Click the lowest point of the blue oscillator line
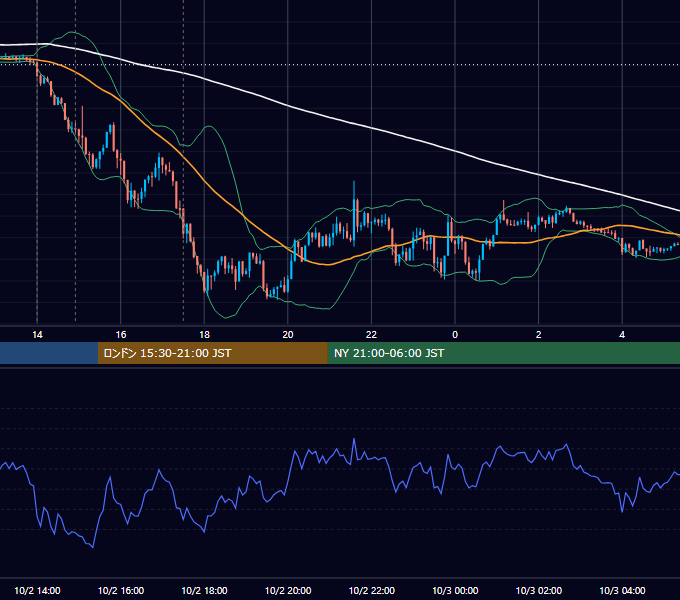This screenshot has width=680, height=600. [93, 547]
